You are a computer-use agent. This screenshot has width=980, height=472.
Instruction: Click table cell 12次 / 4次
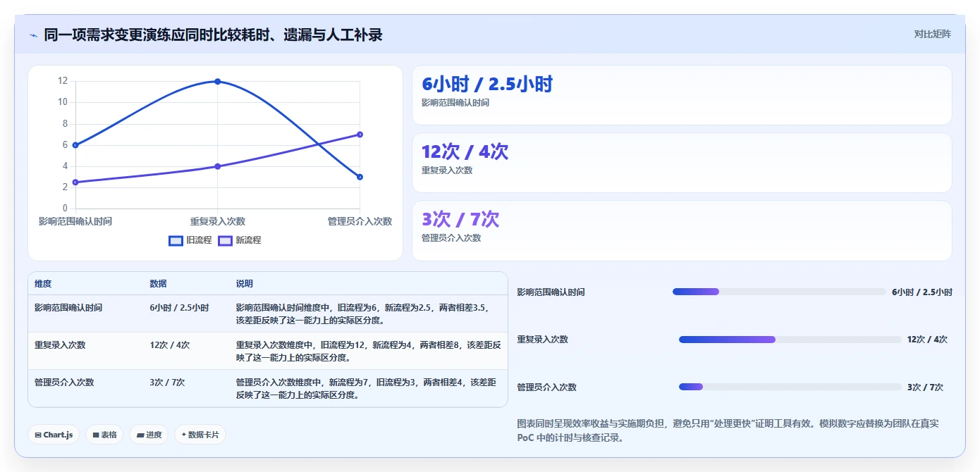(x=169, y=345)
